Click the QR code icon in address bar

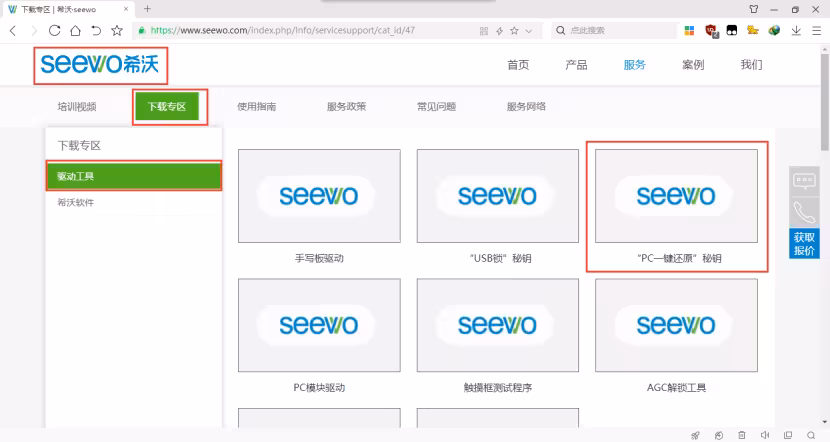click(483, 31)
